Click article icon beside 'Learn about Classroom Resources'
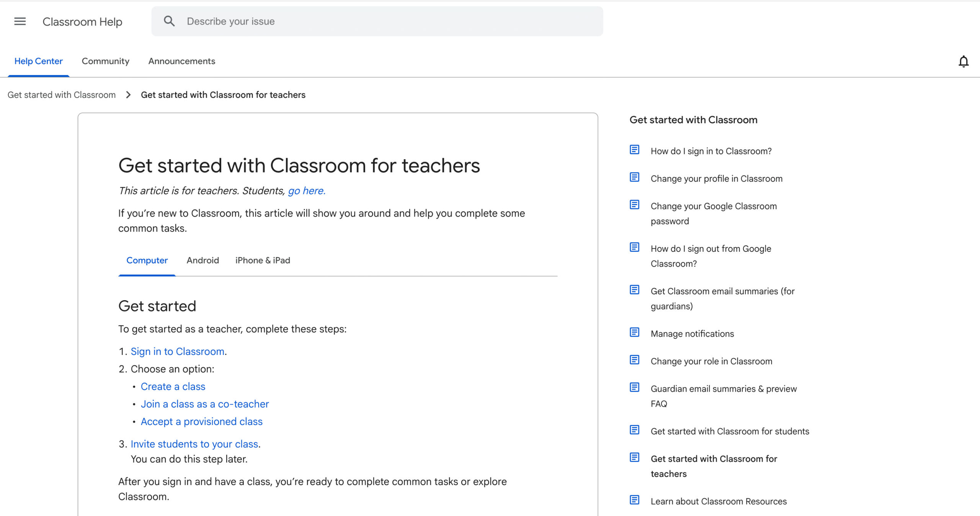 point(634,500)
